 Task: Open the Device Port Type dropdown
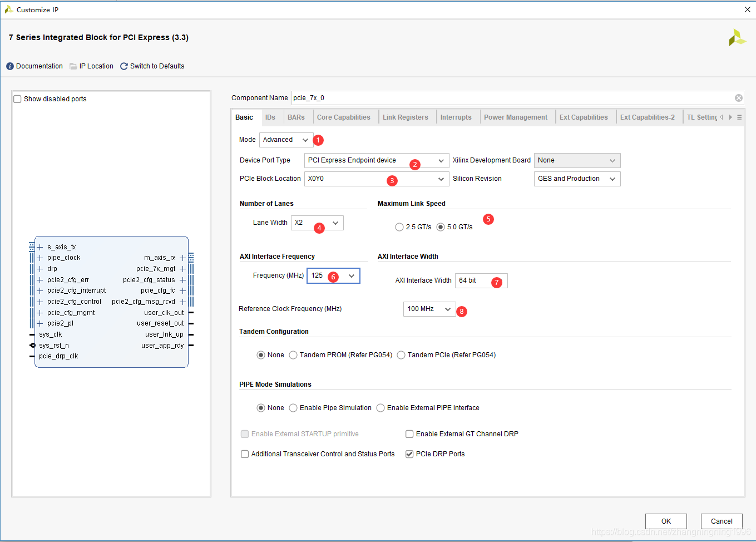click(376, 160)
